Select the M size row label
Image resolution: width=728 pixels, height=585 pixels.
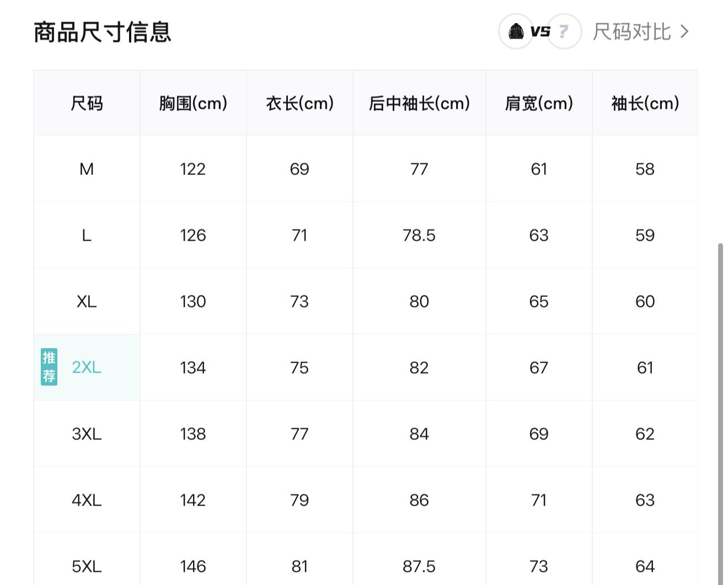(87, 169)
